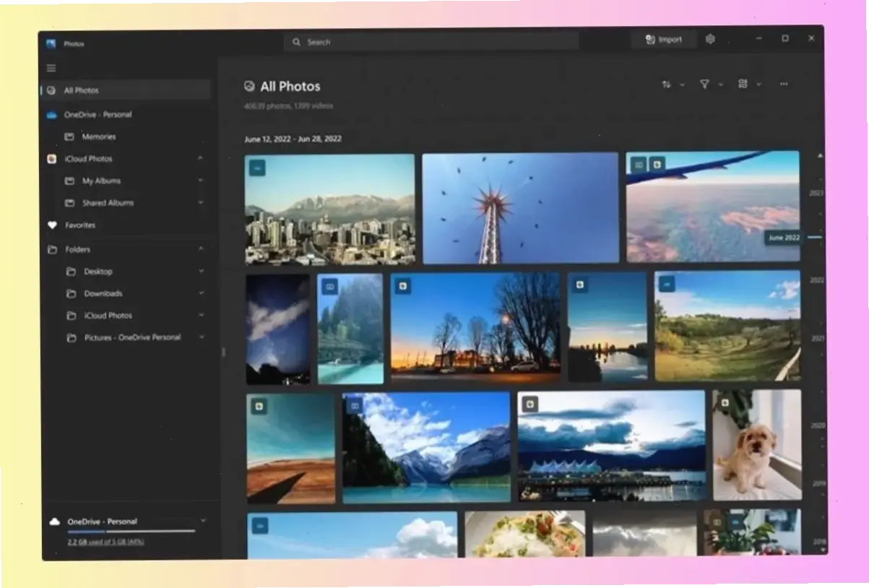
Task: Click the June 12, 2022 - Jun 28, 2022 heading
Action: click(x=293, y=139)
